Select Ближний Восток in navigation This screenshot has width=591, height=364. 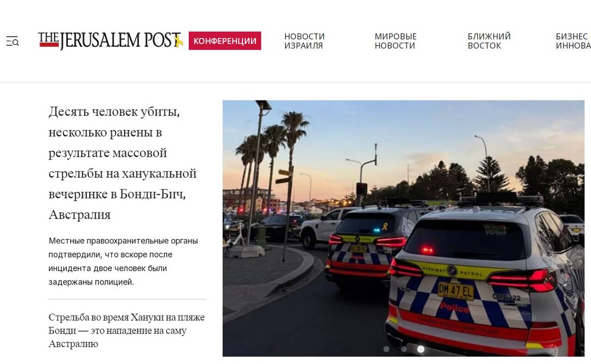pos(489,41)
